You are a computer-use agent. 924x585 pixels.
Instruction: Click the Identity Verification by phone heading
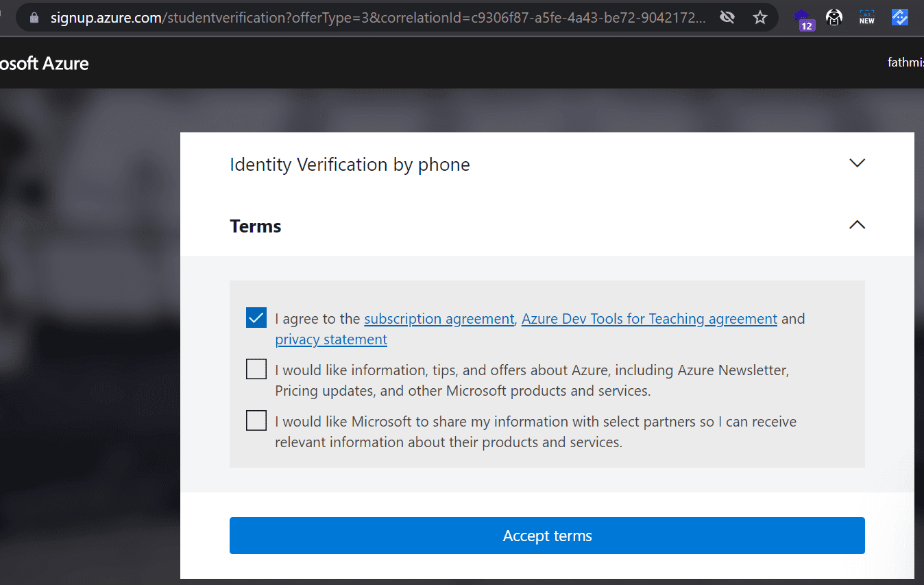tap(350, 165)
